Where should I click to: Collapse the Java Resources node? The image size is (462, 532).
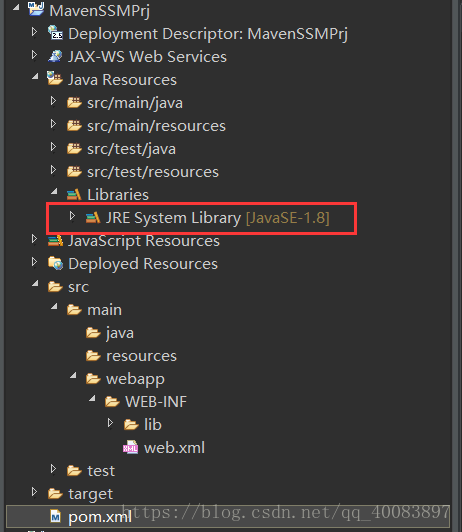tap(35, 76)
